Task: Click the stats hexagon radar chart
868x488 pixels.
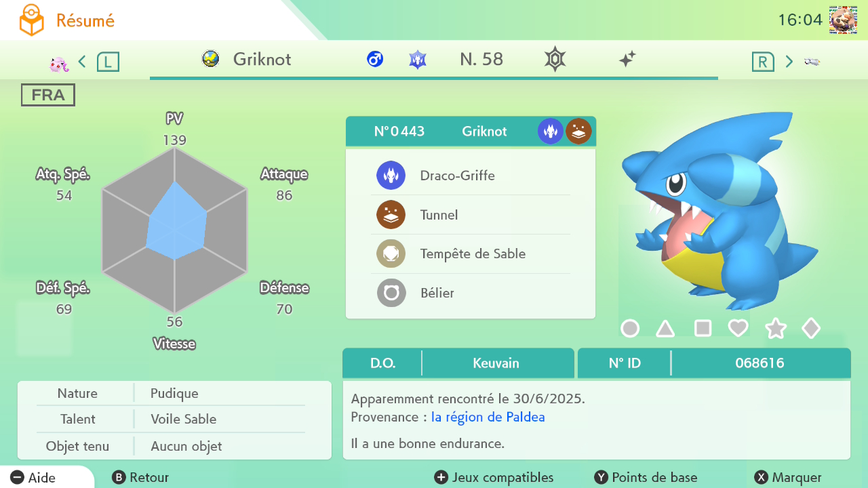Action: [175, 230]
